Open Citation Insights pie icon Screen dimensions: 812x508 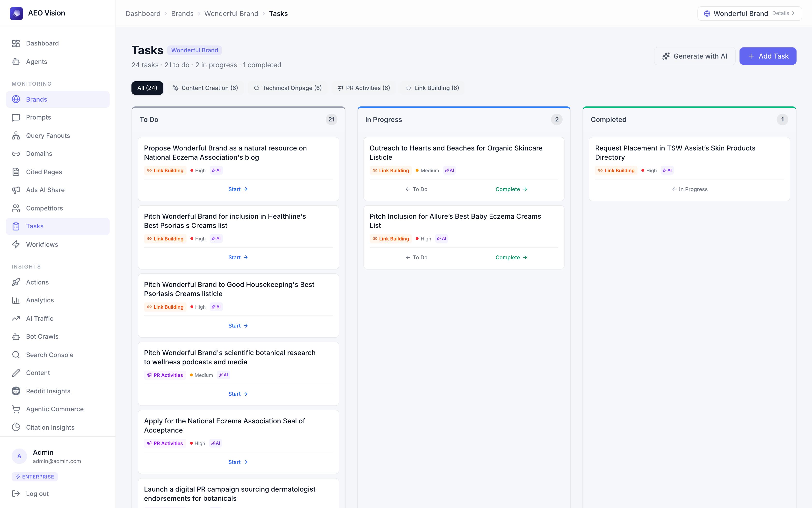click(x=16, y=427)
